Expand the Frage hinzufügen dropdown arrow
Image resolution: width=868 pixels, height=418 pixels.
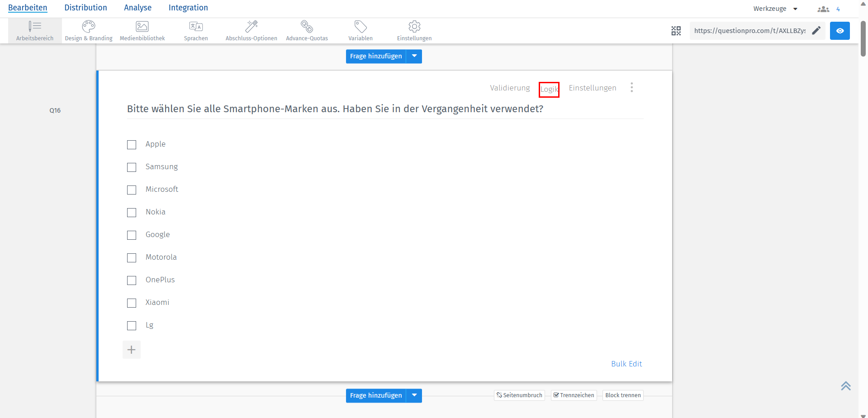pyautogui.click(x=414, y=56)
